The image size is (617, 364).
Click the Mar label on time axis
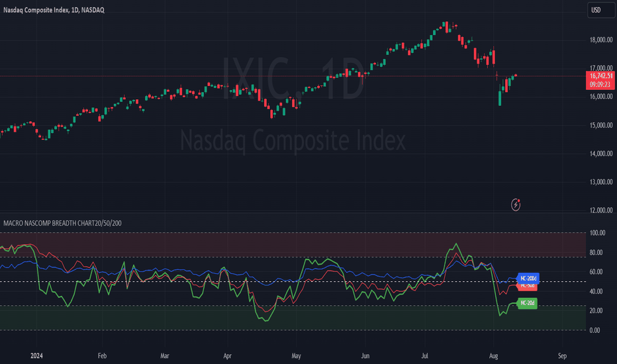click(x=164, y=356)
